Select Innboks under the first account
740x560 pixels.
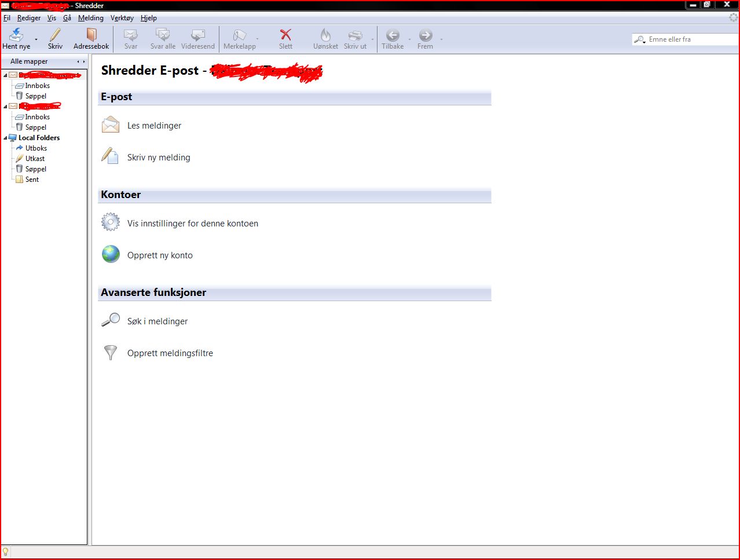click(x=37, y=86)
